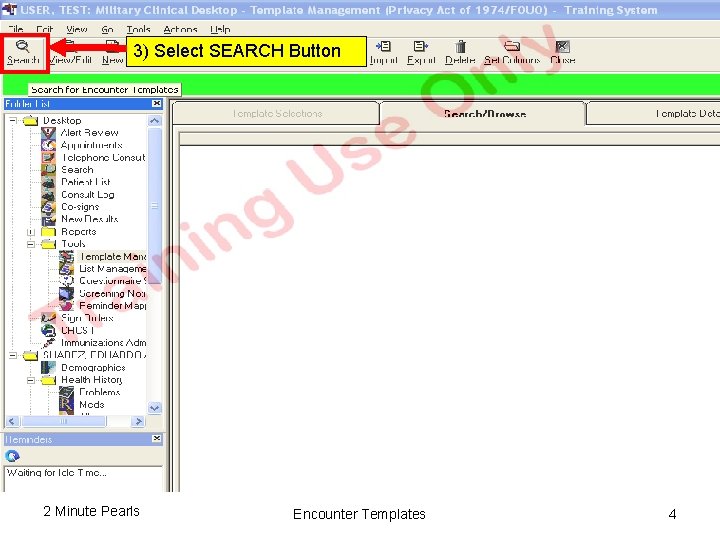The width and height of the screenshot is (720, 540).
Task: Click the Search toolbar button
Action: [x=23, y=52]
